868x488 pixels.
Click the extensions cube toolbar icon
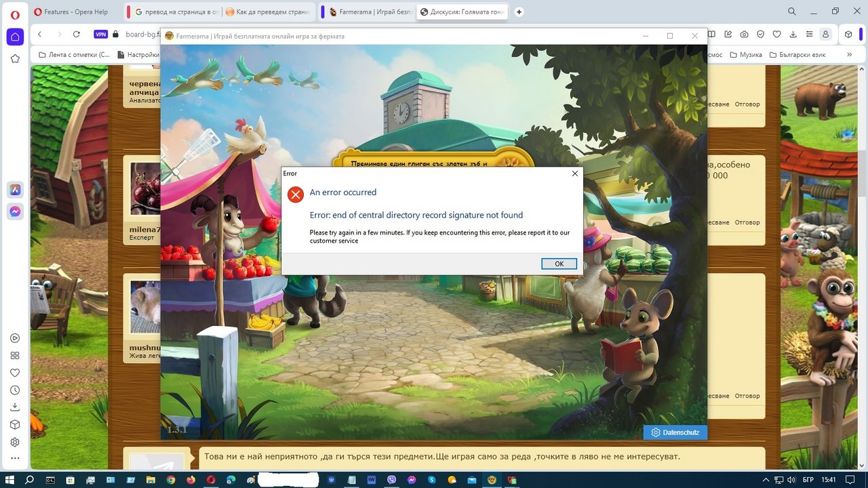point(848,35)
